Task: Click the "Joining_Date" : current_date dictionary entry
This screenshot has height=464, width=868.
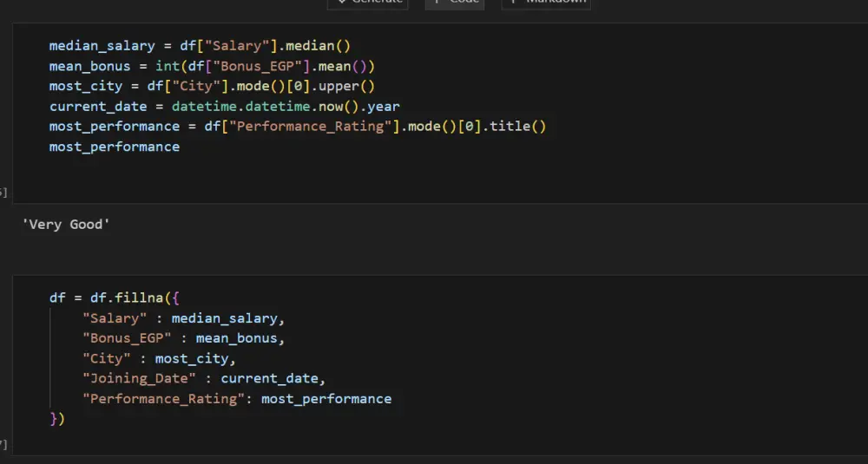Action: coord(204,379)
